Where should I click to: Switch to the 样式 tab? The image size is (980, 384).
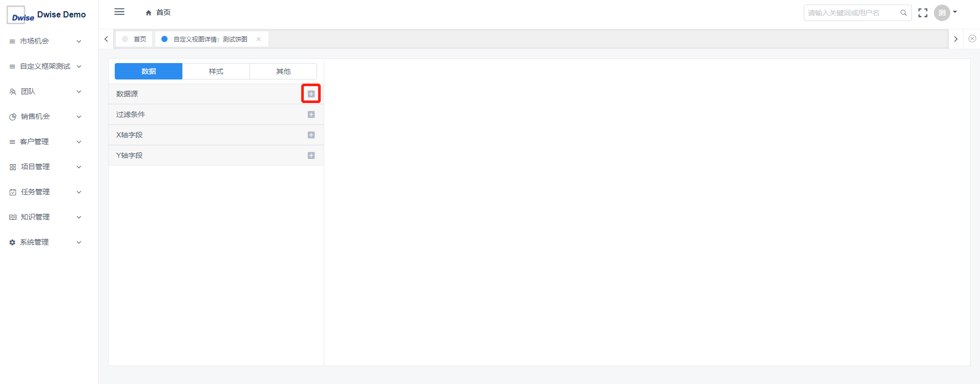[216, 71]
